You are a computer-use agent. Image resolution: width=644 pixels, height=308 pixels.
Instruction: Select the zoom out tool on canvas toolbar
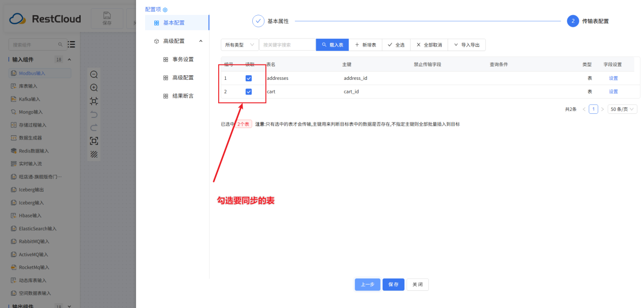(93, 74)
